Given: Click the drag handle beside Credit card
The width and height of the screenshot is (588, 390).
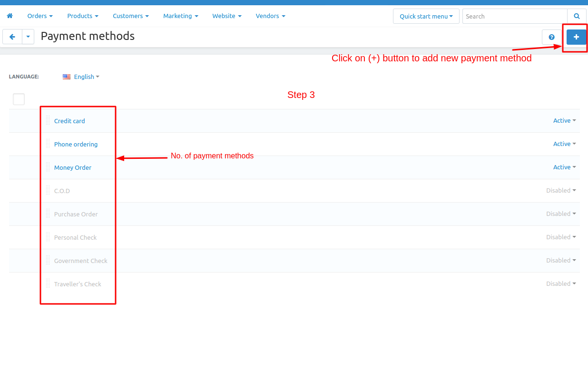Looking at the screenshot, I should click(48, 120).
